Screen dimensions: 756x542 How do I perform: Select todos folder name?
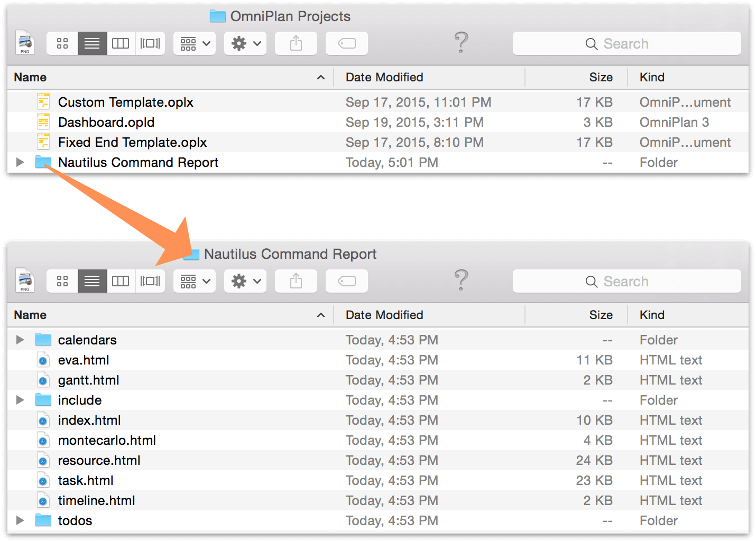[x=75, y=520]
